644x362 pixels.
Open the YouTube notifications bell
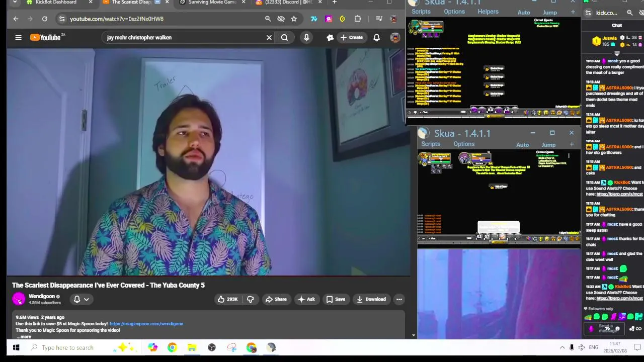click(x=376, y=37)
